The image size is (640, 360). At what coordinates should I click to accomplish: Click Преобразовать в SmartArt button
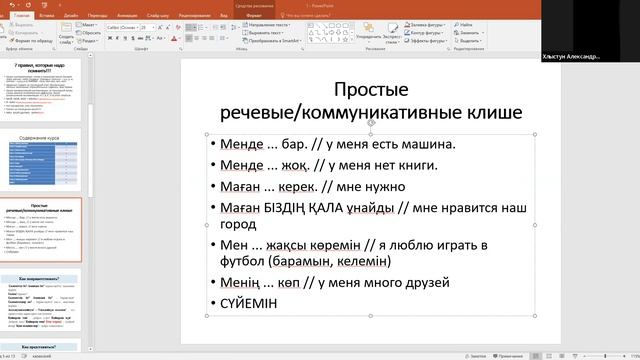pos(272,41)
